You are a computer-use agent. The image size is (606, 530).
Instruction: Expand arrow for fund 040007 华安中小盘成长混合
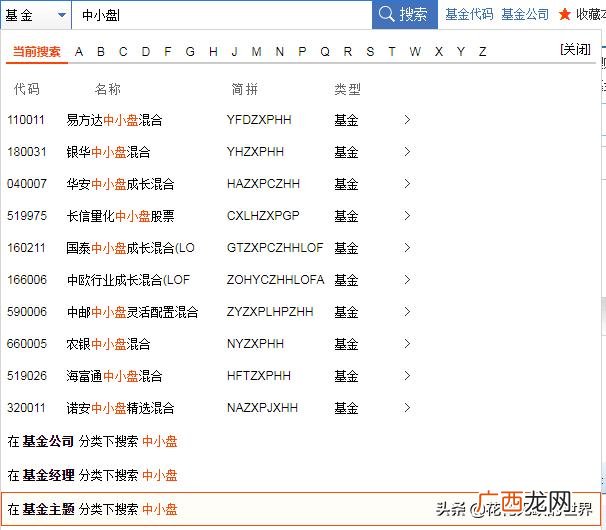pos(407,184)
